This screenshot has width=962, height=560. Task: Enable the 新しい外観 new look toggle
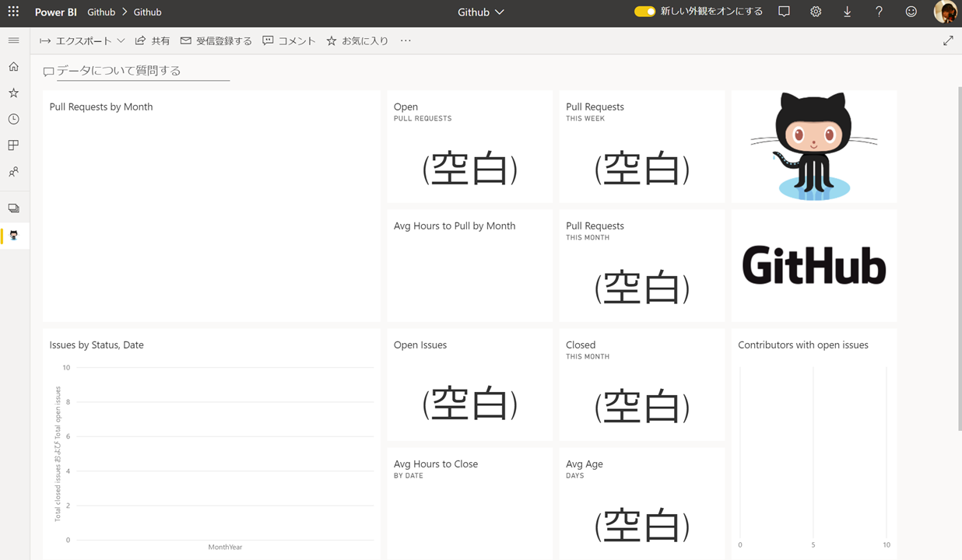coord(645,12)
